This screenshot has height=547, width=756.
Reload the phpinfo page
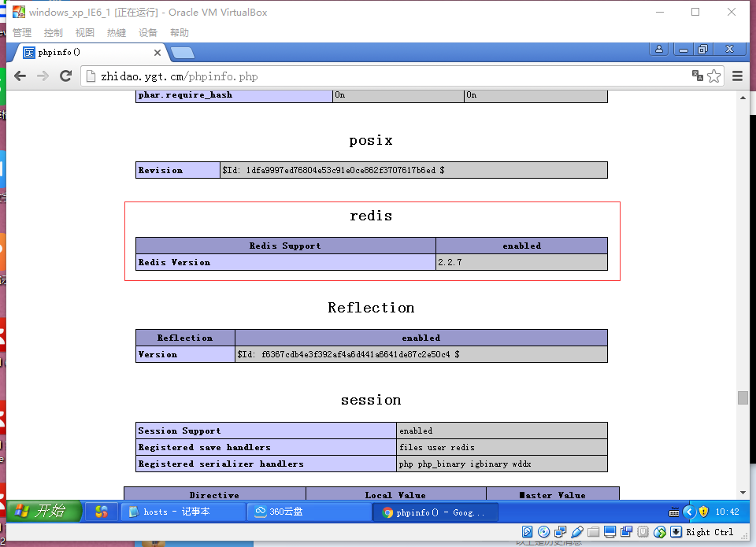click(x=65, y=76)
